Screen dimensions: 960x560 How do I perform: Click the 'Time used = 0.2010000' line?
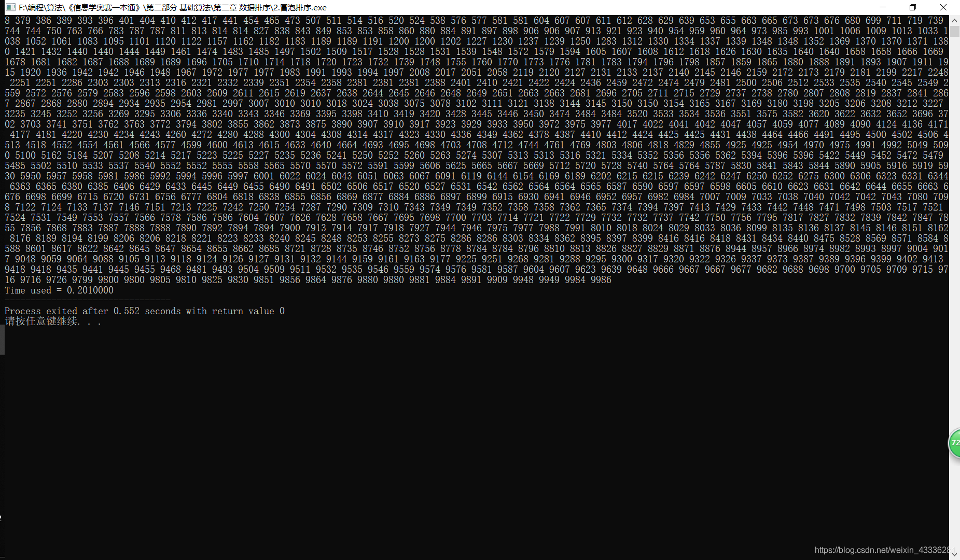coord(59,290)
